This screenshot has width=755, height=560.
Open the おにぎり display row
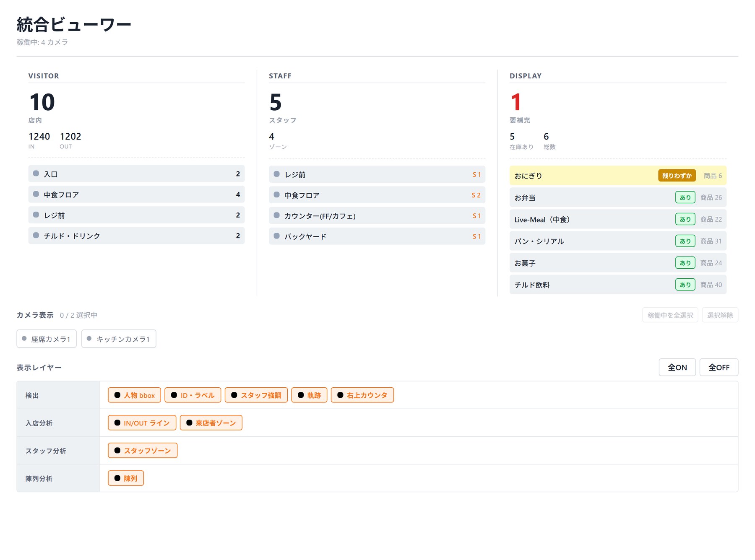coord(618,176)
